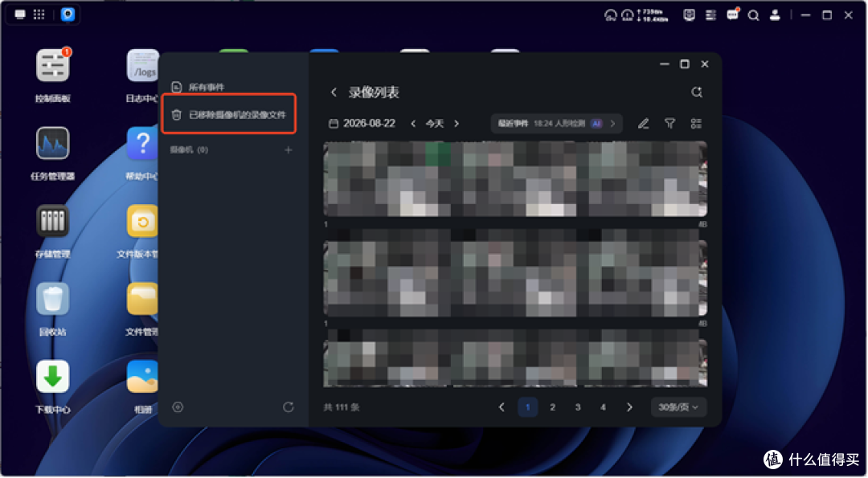
Task: Click the 共 111 条 total count text
Action: coord(342,408)
